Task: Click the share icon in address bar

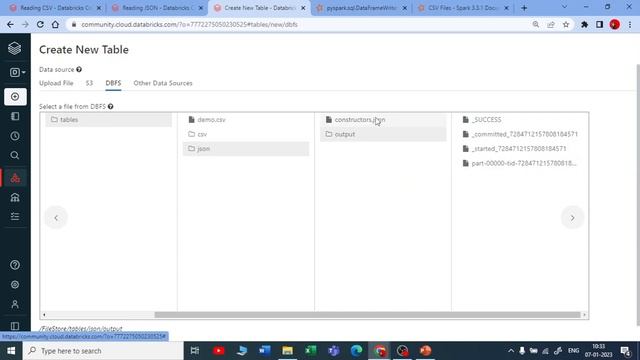Action: click(x=551, y=24)
